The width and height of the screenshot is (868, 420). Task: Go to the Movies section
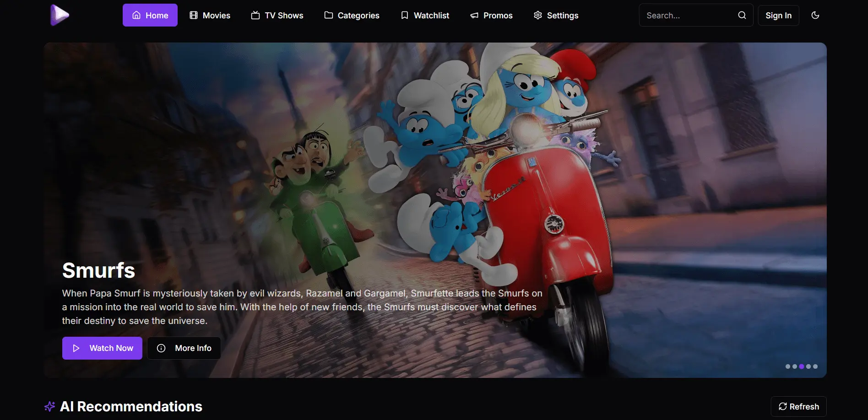[210, 15]
